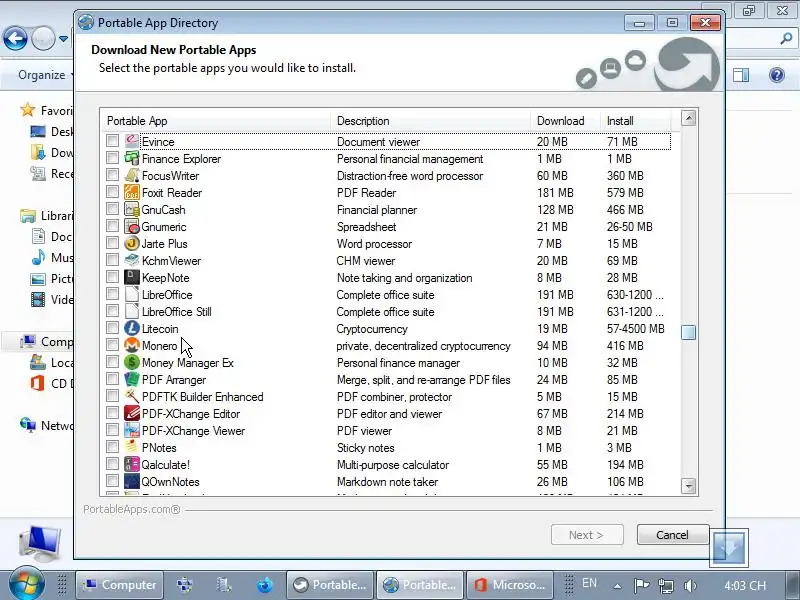Click the LibreOffice Still document icon
Viewport: 800px width, 600px height.
point(132,311)
